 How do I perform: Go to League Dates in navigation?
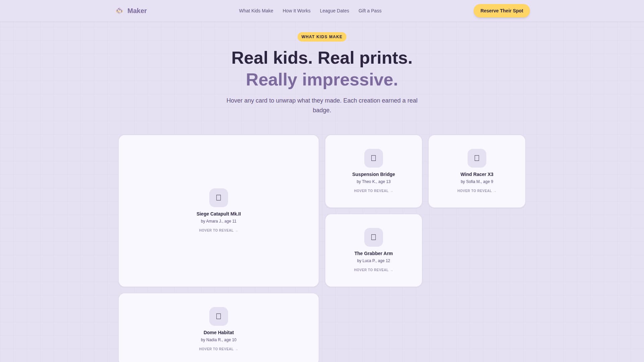coord(334,11)
